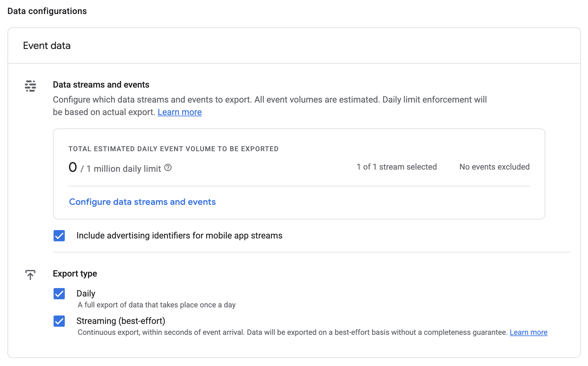Screen dimensions: 588x366
Task: Click the Data configurations page heading
Action: 47,11
